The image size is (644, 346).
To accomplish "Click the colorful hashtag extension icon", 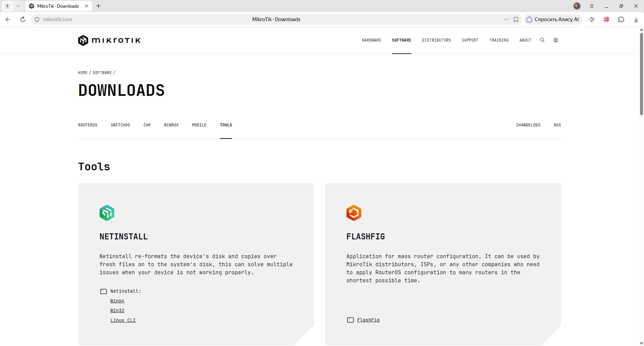I will [606, 19].
